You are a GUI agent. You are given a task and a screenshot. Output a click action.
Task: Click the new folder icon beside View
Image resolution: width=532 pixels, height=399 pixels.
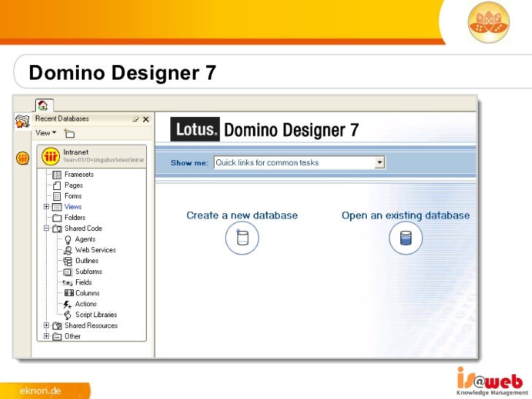tap(69, 133)
